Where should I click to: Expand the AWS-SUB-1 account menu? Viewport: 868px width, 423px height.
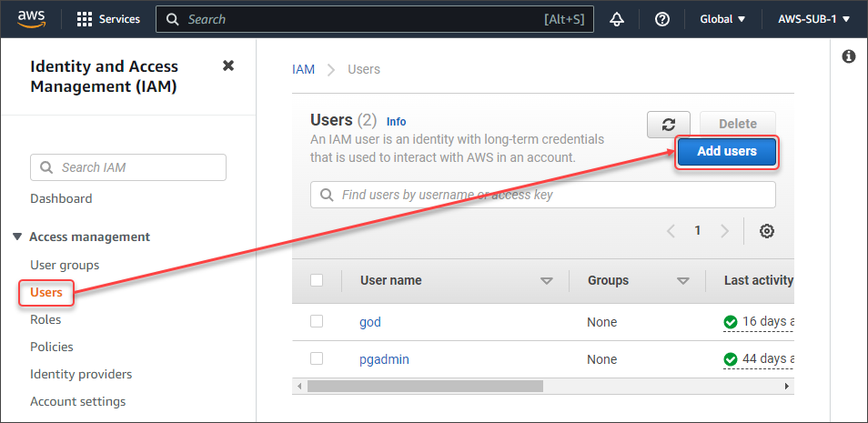point(813,19)
